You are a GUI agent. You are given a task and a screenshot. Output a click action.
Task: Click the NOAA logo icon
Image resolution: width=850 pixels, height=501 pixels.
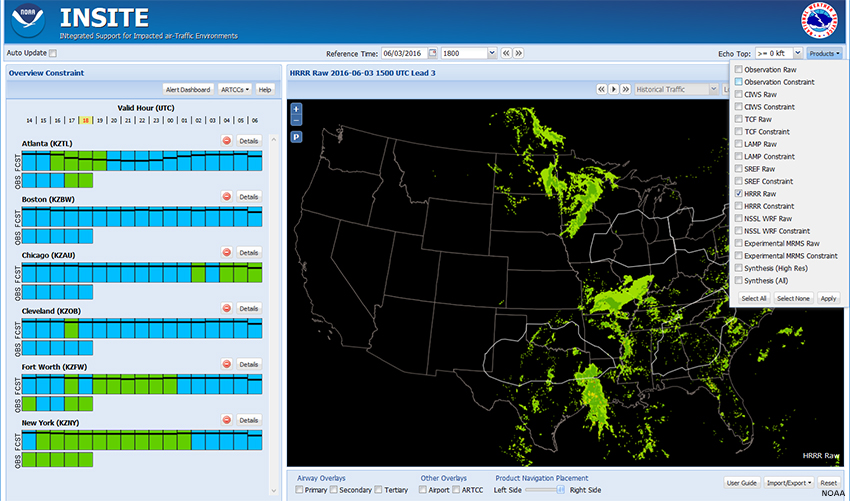tap(28, 20)
